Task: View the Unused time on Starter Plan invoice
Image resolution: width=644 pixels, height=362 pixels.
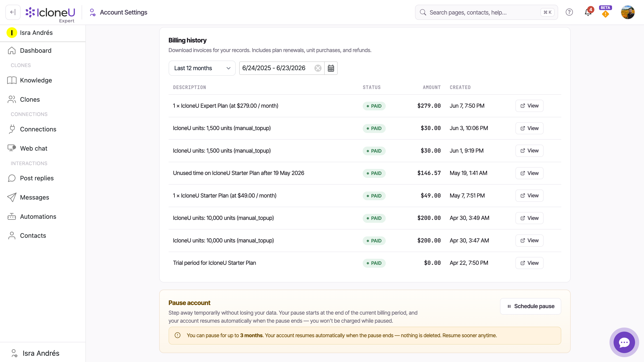Action: [x=529, y=173]
